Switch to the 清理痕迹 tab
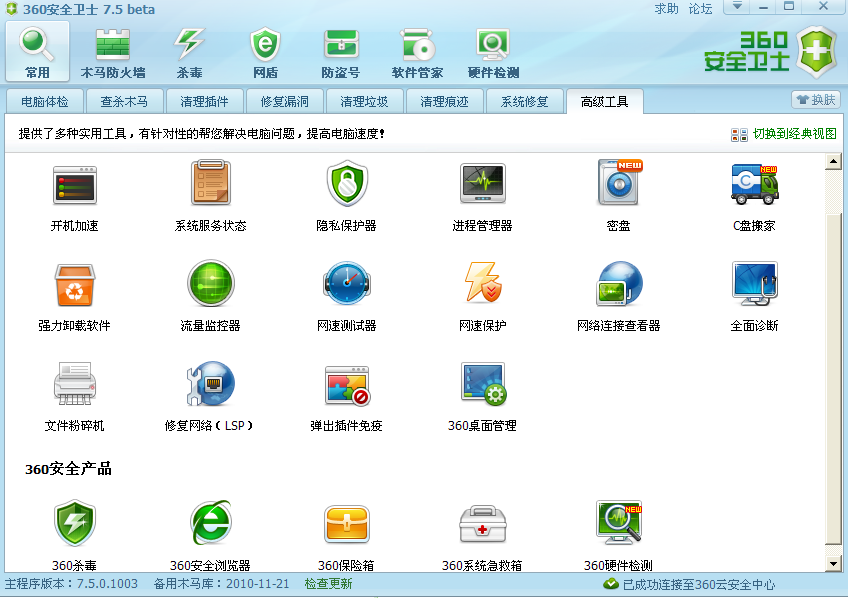848x598 pixels. [445, 102]
